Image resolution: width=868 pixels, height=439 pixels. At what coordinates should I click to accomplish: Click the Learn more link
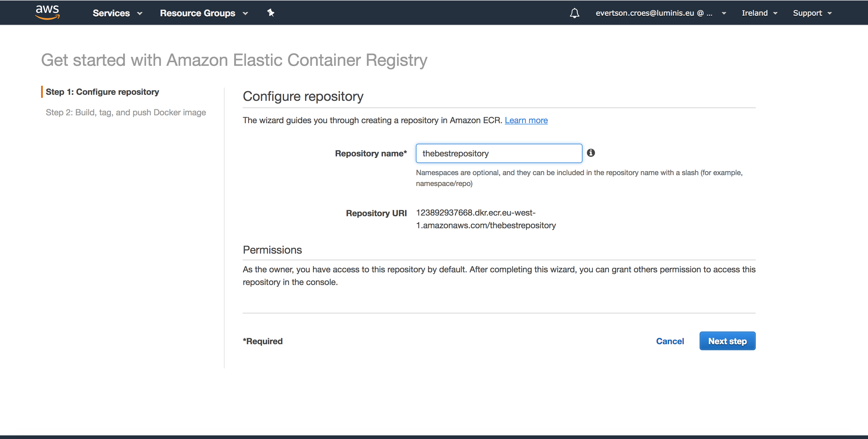[526, 120]
